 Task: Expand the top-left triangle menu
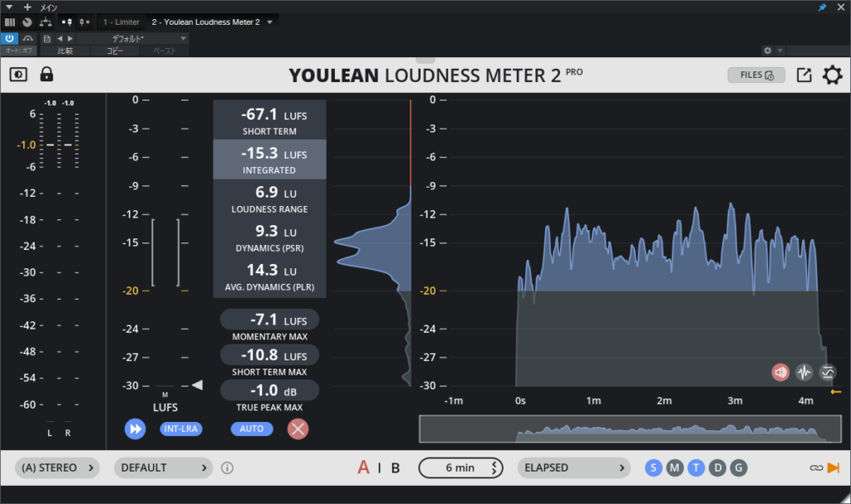[8, 7]
